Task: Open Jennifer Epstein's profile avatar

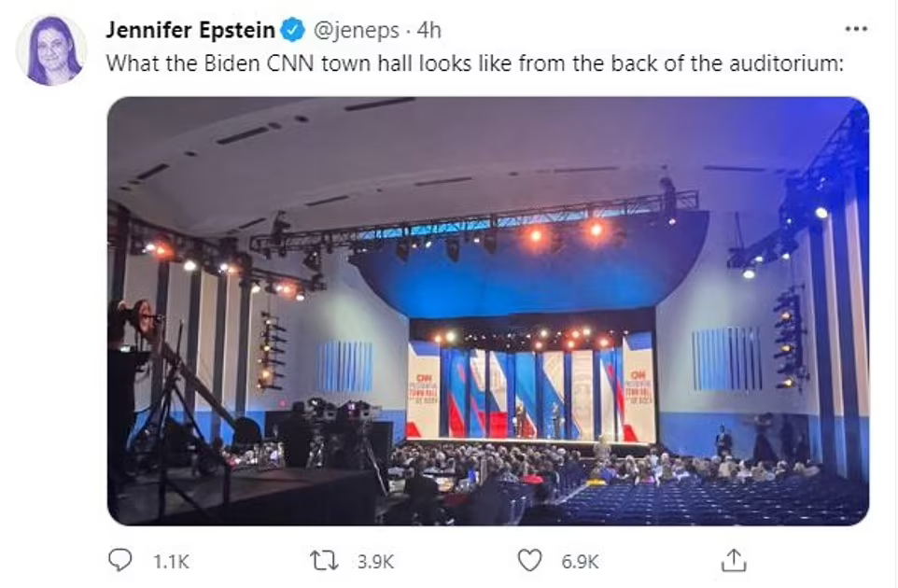Action: pyautogui.click(x=51, y=49)
